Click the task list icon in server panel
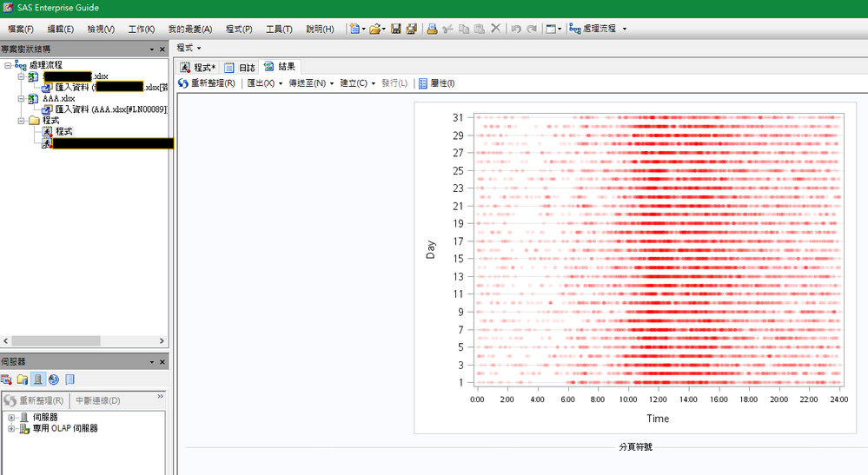 point(6,379)
